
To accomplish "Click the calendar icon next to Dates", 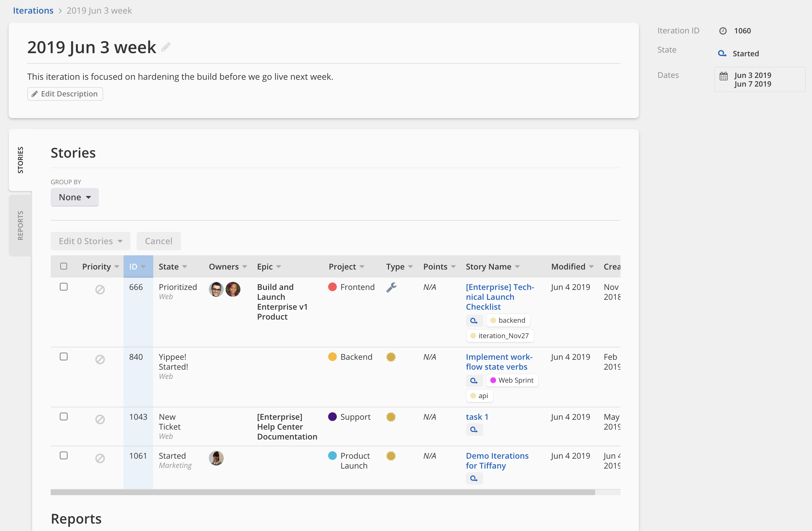I will point(723,76).
